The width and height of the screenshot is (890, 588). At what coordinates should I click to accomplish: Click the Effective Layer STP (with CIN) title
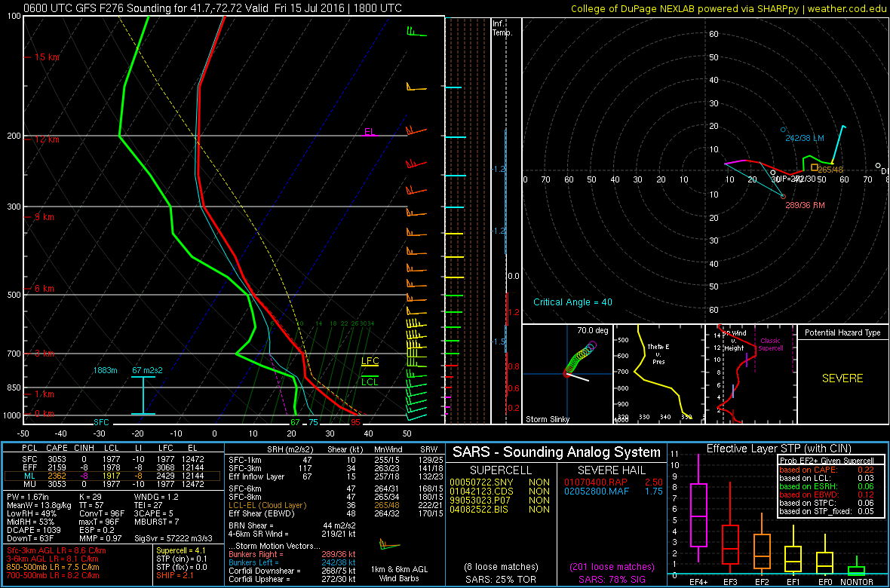778,449
